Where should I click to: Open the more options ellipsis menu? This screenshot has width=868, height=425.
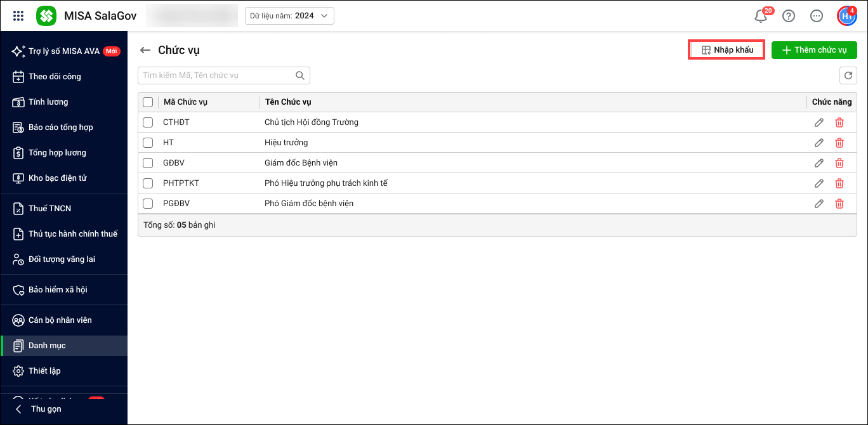coord(817,16)
